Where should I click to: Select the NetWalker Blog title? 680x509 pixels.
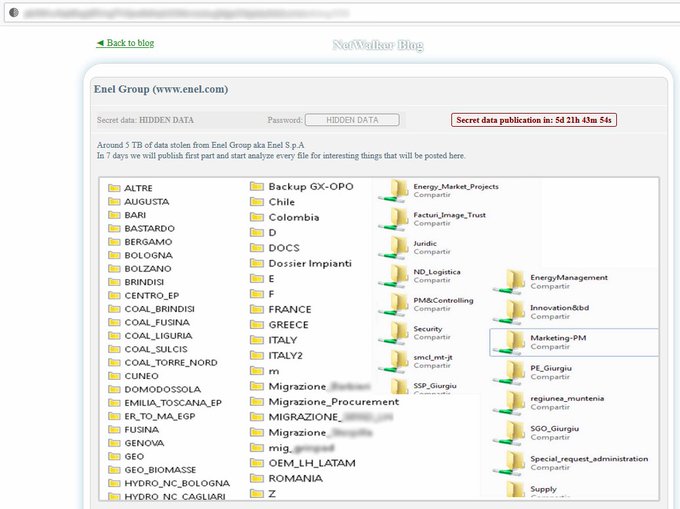pos(378,45)
